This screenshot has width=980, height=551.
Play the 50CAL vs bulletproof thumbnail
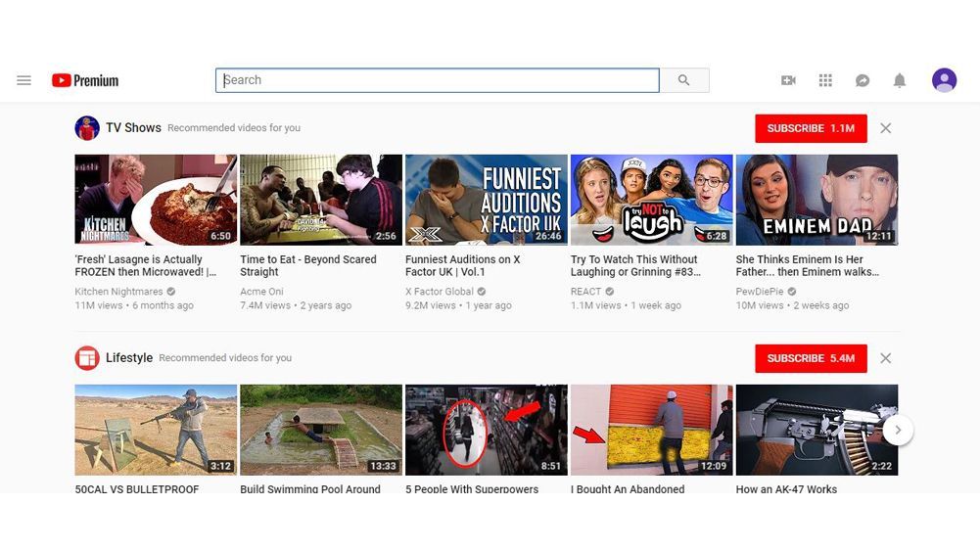coord(156,430)
